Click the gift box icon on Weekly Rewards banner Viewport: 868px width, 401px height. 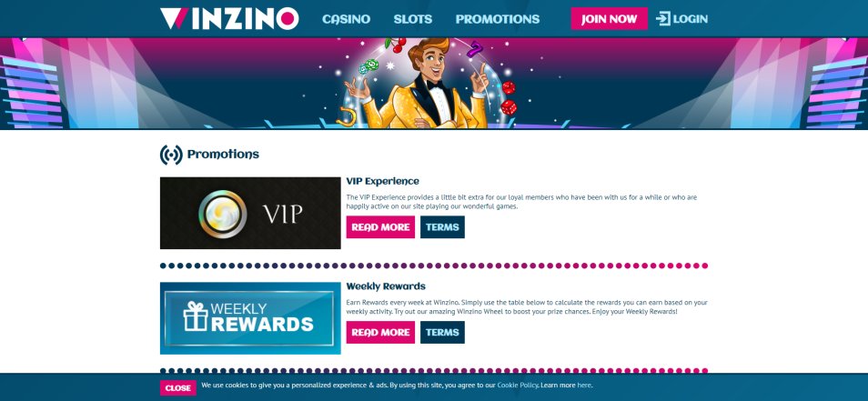coord(196,316)
